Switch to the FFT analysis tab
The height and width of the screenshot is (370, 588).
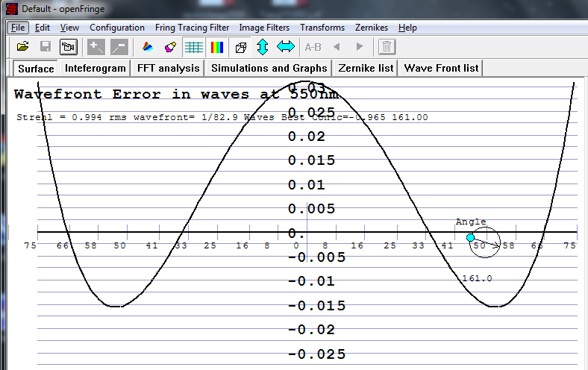[169, 68]
